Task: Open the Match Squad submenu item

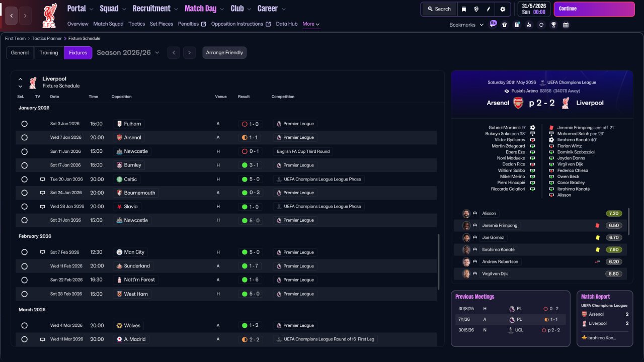Action: coord(108,24)
